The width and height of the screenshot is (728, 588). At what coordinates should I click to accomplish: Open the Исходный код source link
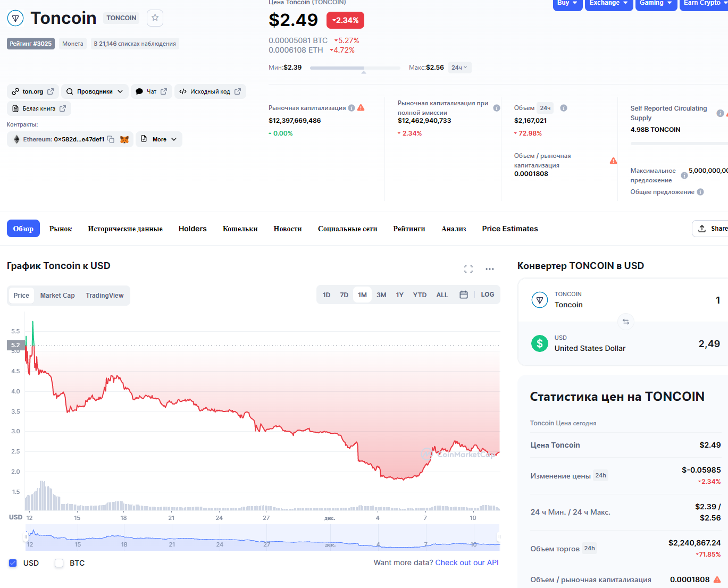point(210,91)
